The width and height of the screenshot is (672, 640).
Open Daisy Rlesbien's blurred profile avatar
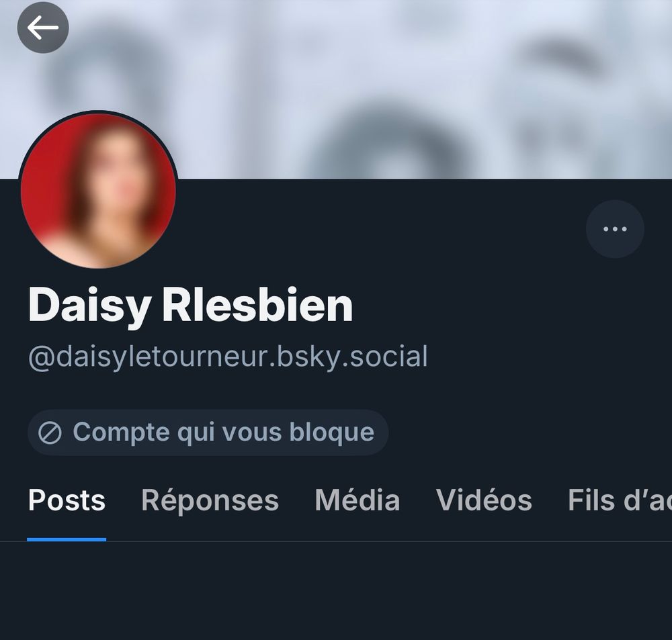point(98,190)
